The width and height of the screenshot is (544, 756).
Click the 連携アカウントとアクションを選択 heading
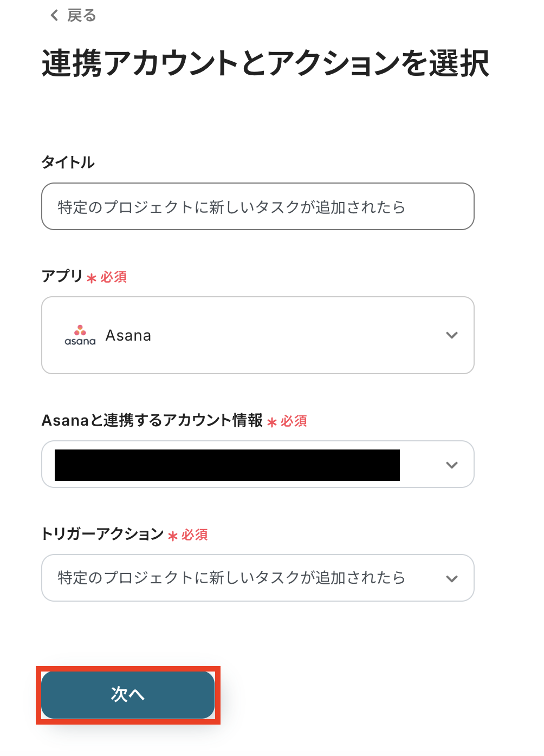[265, 63]
